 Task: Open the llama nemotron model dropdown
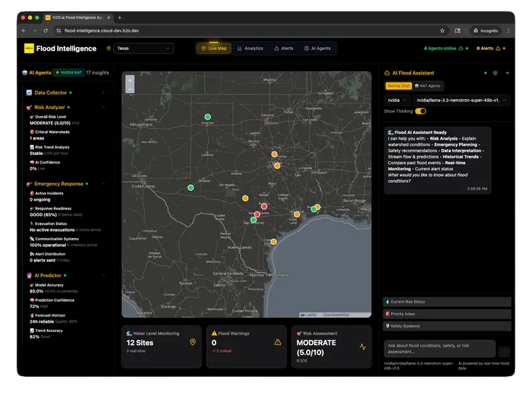coord(461,100)
